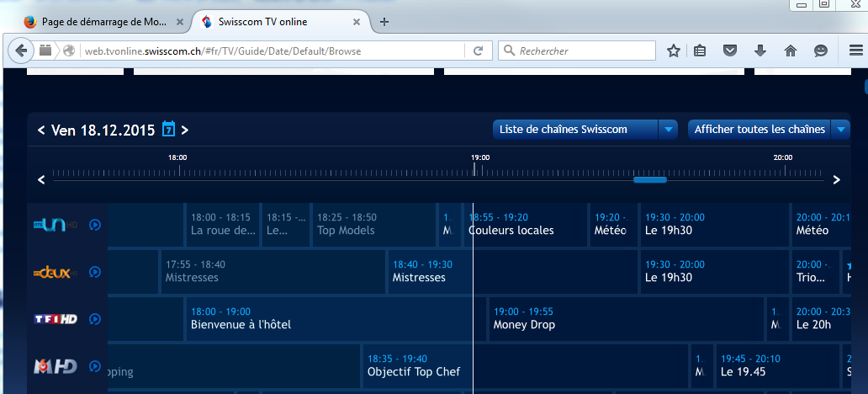
Task: Select the TF1 HD channel logo
Action: tap(56, 319)
